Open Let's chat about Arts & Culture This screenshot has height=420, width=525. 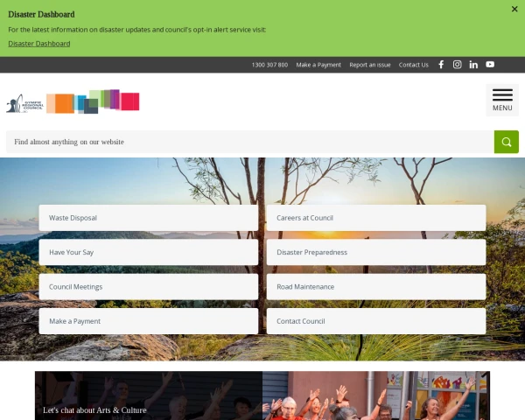coord(94,410)
